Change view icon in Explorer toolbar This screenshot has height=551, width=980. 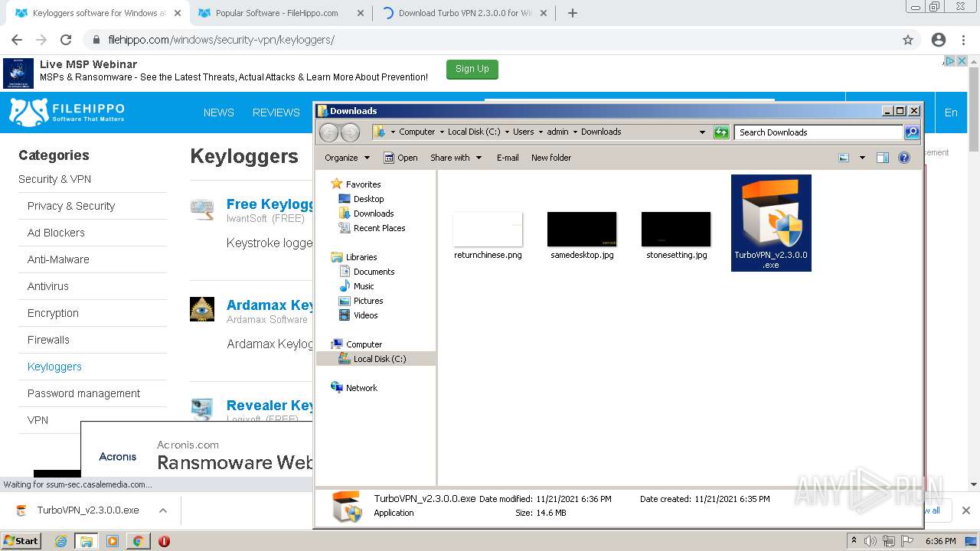pyautogui.click(x=844, y=158)
